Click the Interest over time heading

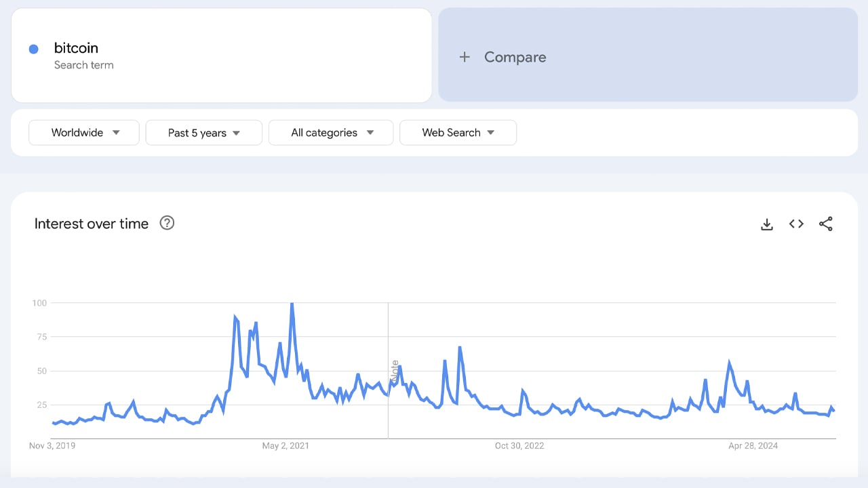[92, 224]
